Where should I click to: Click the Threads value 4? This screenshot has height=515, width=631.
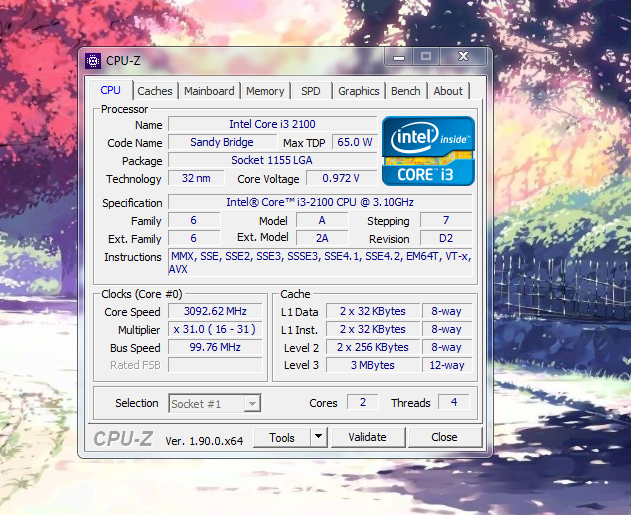(x=454, y=402)
